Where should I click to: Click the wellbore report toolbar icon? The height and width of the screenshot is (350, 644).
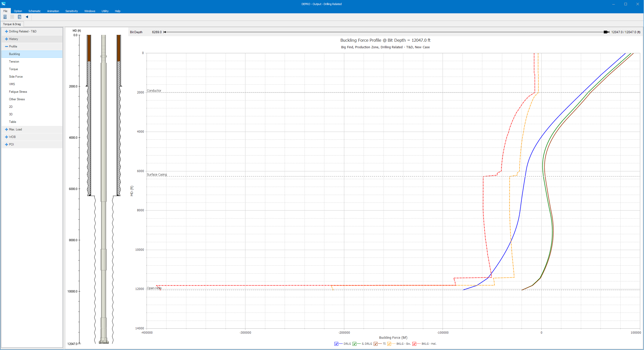[5, 17]
